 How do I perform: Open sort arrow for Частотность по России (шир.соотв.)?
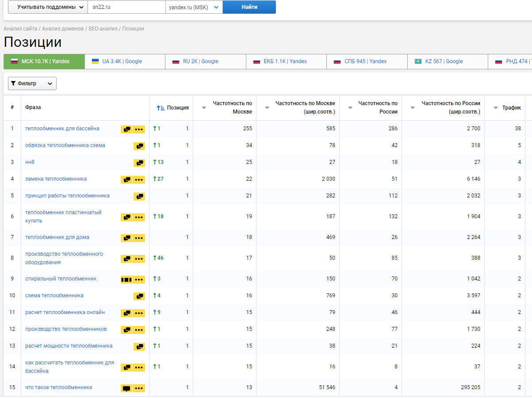[x=413, y=108]
